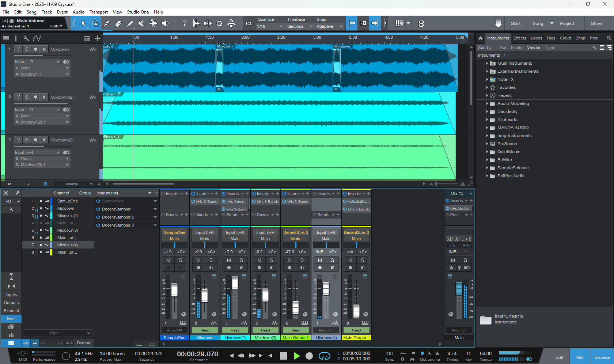Expand the PreSonus folder in the browser
Screen dimensions: 614x364
(487, 144)
